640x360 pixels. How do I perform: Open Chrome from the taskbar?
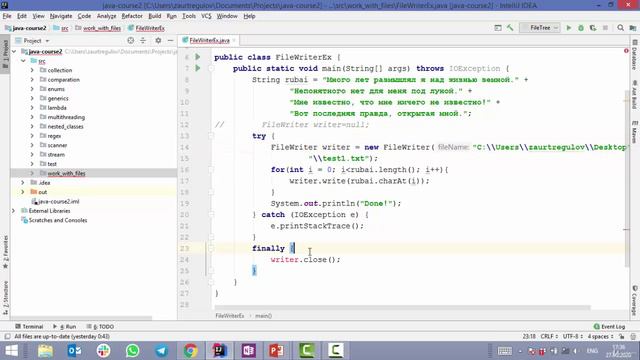[190, 351]
